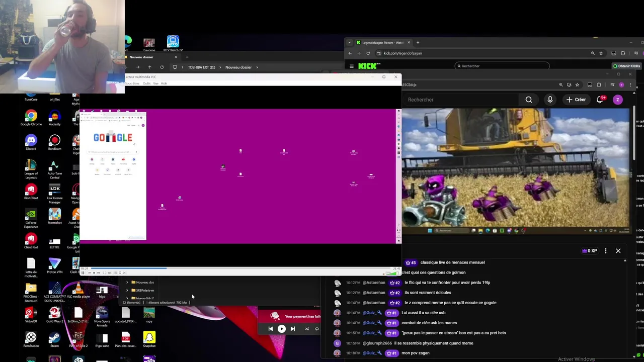
Task: Open VLC Aide menu
Action: [164, 83]
